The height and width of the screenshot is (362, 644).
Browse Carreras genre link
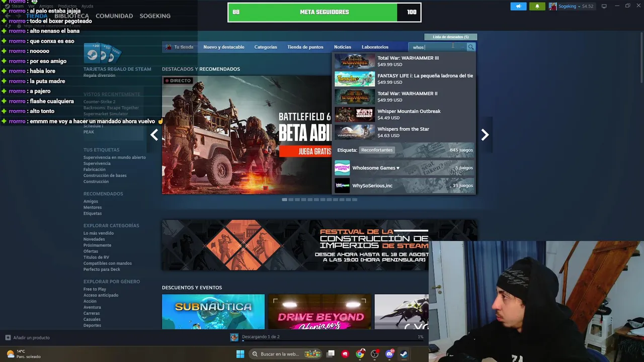pyautogui.click(x=92, y=313)
